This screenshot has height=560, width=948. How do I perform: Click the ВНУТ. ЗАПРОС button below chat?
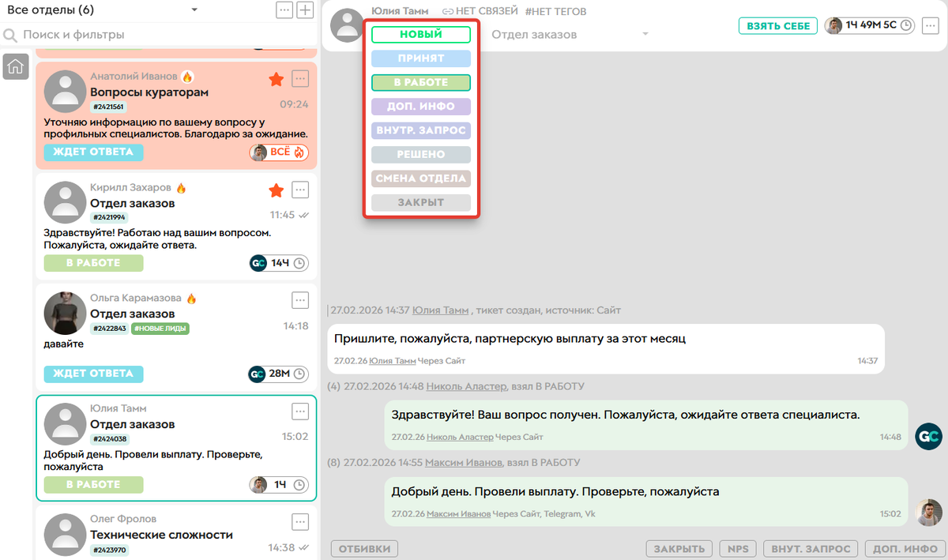click(811, 549)
